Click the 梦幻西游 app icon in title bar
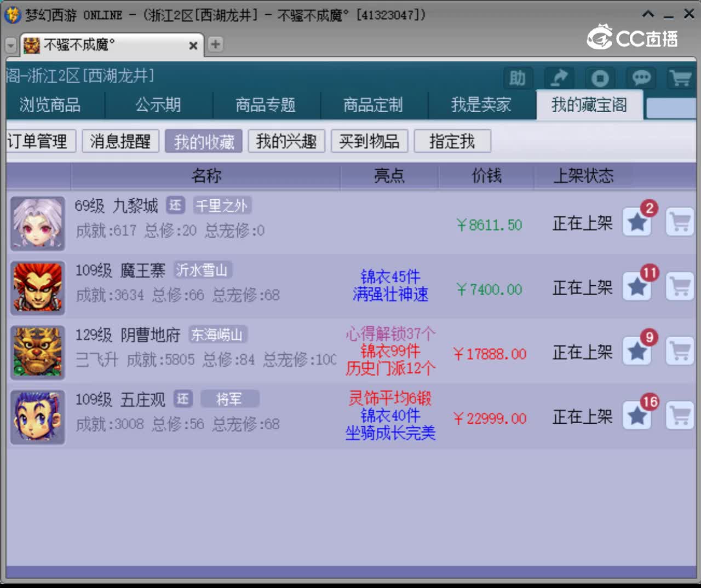The image size is (701, 588). (13, 15)
